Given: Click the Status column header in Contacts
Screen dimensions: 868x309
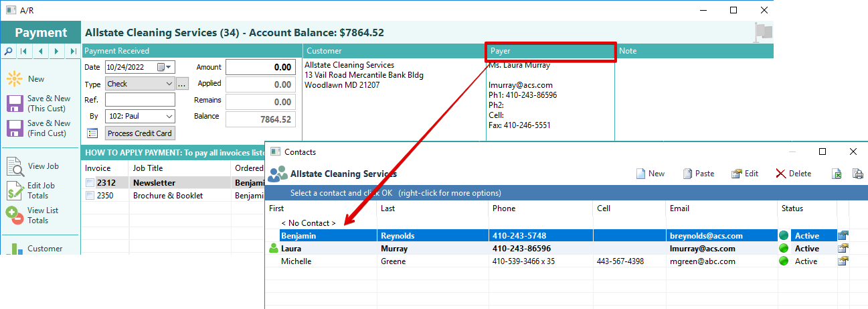Looking at the screenshot, I should pos(806,208).
